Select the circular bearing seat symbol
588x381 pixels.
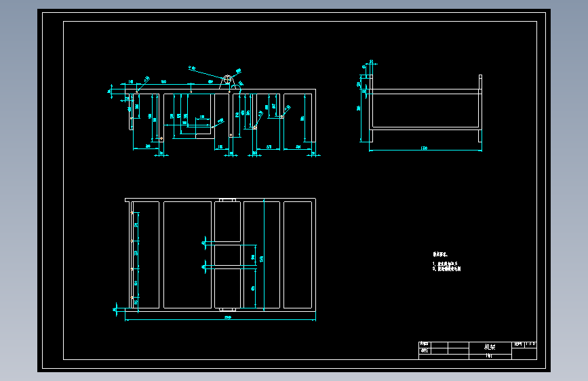pyautogui.click(x=227, y=79)
